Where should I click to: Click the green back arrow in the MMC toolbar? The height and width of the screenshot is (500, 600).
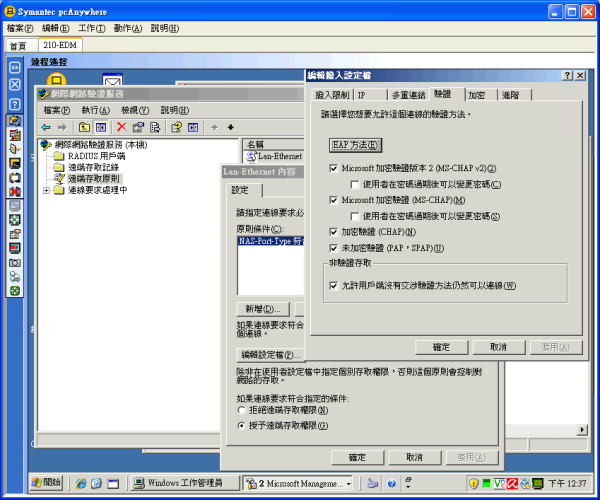coord(46,127)
